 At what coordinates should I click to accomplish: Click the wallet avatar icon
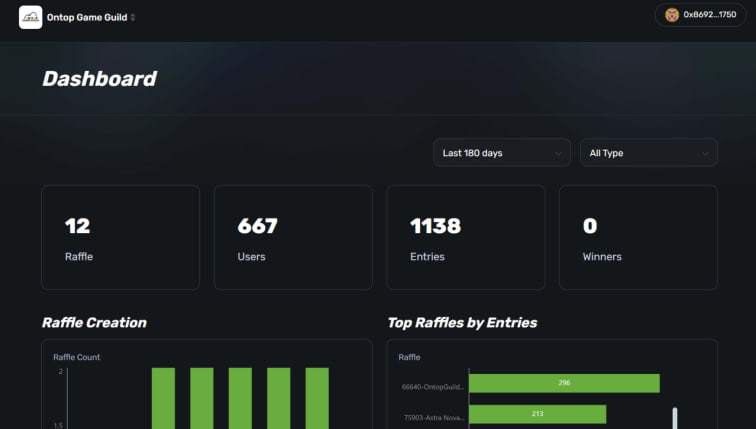point(672,15)
